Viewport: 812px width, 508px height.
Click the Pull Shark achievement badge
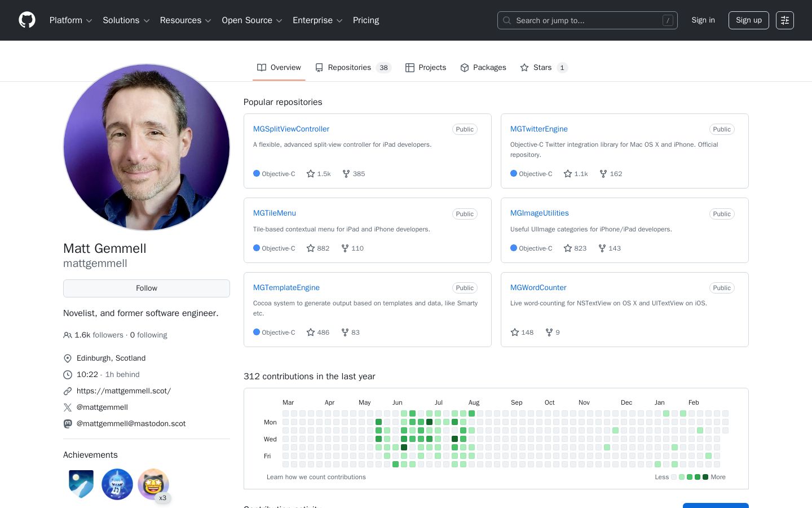click(x=117, y=484)
